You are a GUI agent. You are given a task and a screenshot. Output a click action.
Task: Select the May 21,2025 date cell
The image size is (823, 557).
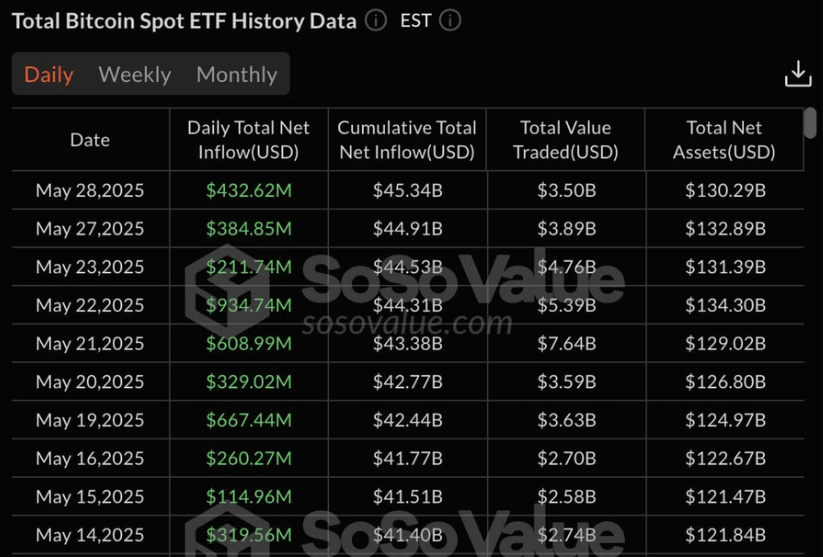(90, 343)
